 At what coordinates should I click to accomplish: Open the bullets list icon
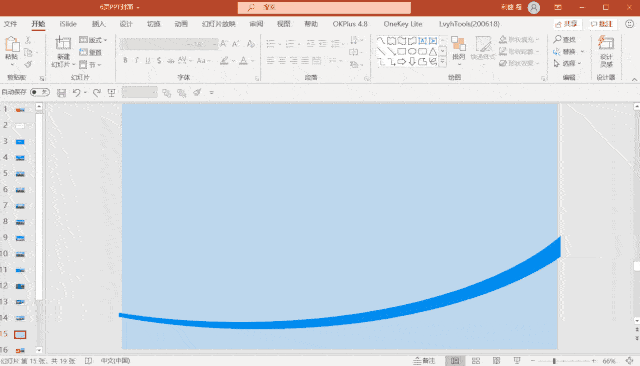click(270, 43)
